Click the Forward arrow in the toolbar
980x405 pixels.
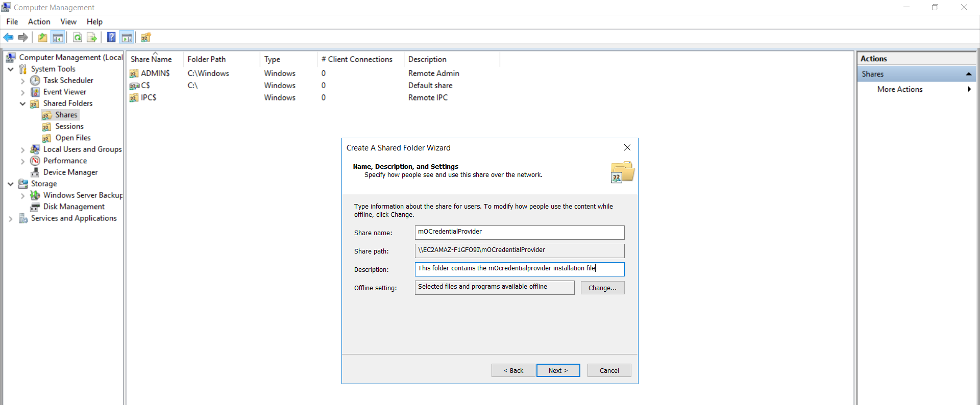pyautogui.click(x=22, y=37)
